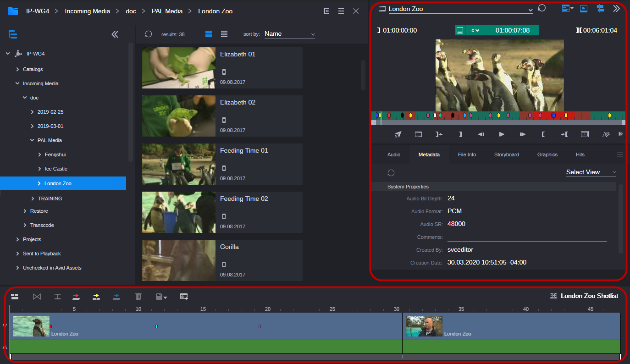
Task: Switch the results to card view
Action: pos(209,34)
